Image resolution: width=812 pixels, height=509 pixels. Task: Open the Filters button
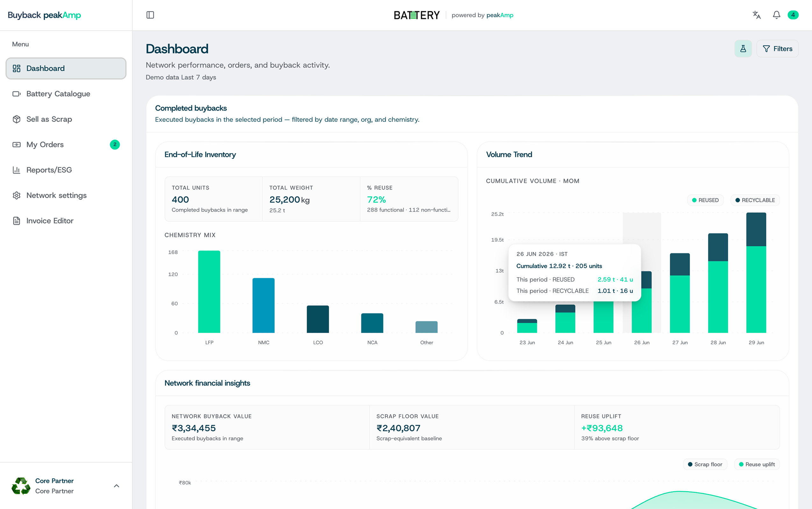778,49
